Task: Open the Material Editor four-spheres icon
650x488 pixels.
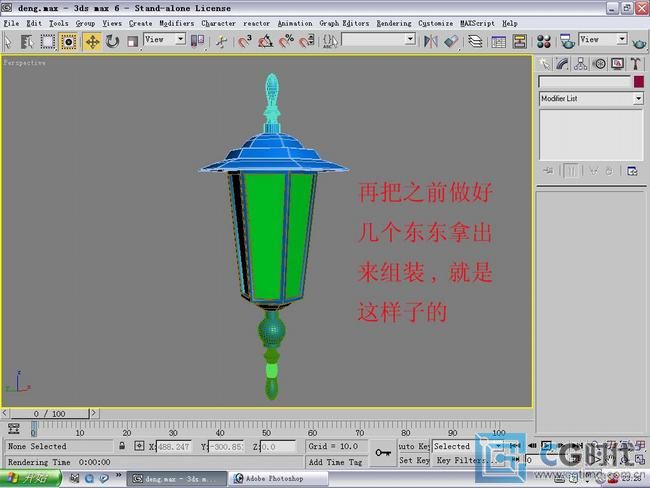Action: coord(543,41)
